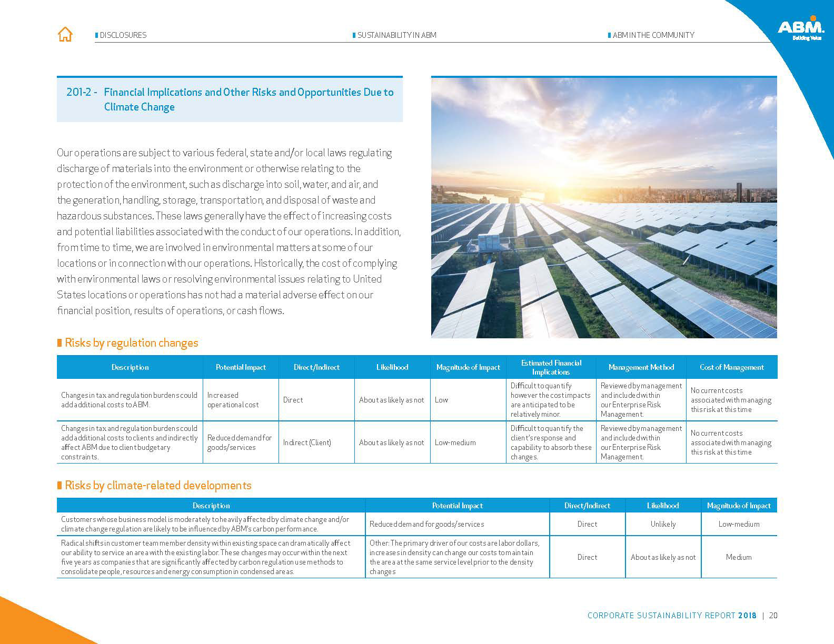
Task: Click the Likelihood header in regulation table
Action: [392, 367]
